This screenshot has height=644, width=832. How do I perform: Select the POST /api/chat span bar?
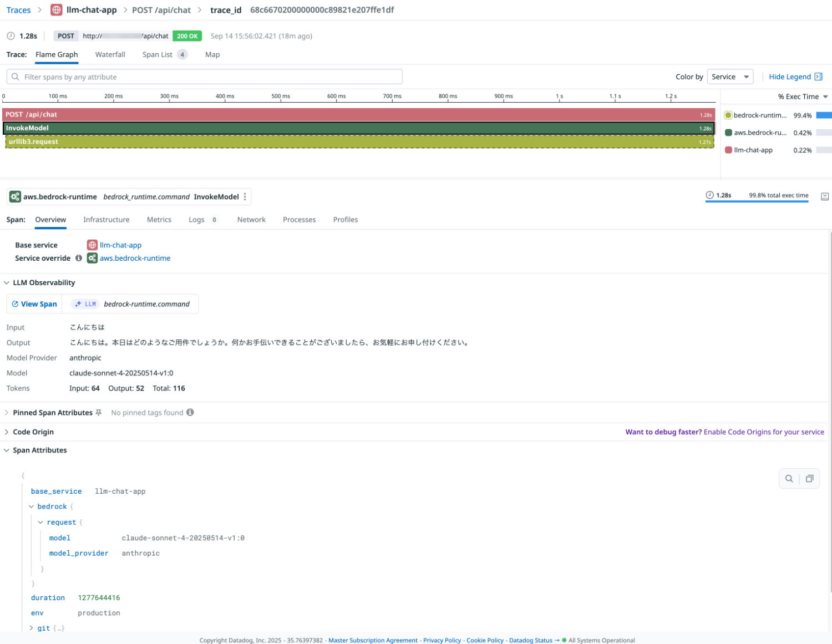[359, 115]
